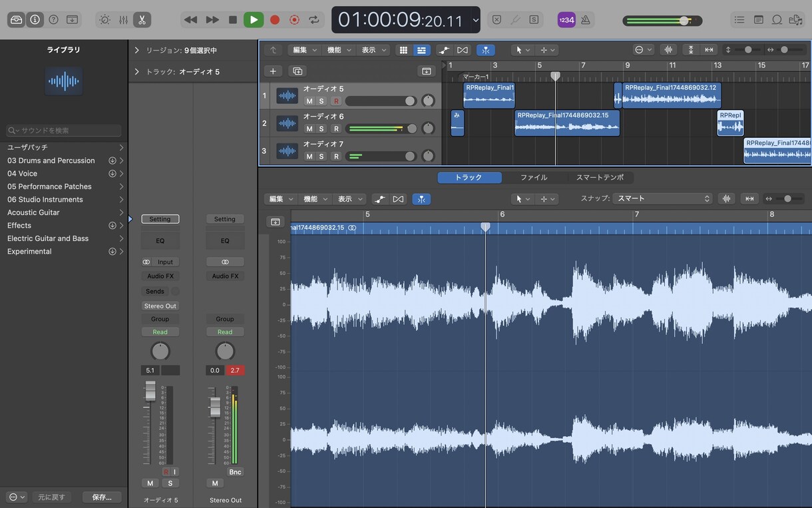Mute the オーディオ 5 track
This screenshot has height=508, width=812.
[x=309, y=101]
